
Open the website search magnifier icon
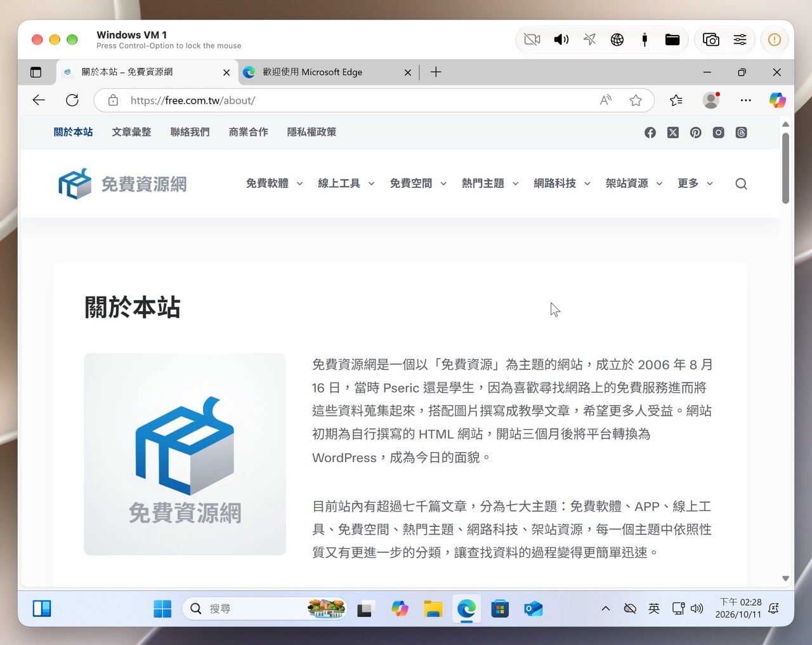pos(741,184)
